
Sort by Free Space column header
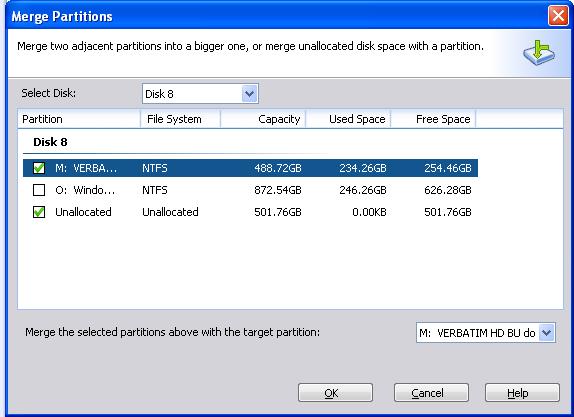[x=433, y=119]
